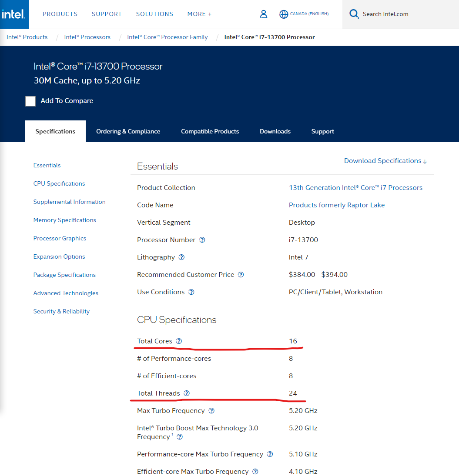Viewport: 459px width, 476px height.
Task: Jump to Memory Specifications section
Action: tap(65, 220)
